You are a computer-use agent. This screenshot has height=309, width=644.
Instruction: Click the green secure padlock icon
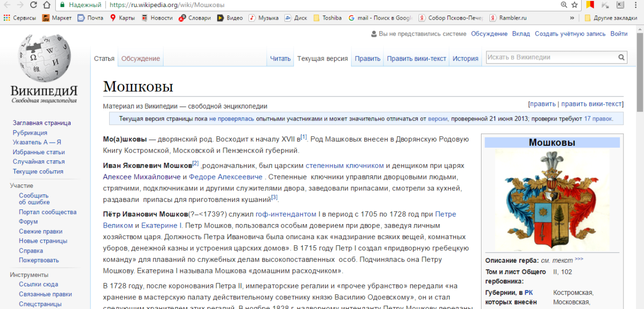62,5
